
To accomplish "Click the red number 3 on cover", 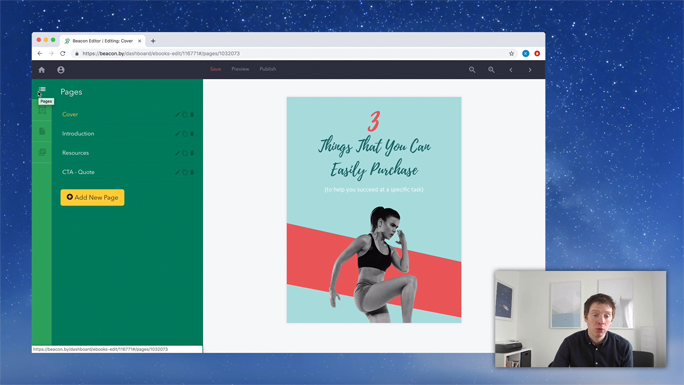I will point(374,121).
